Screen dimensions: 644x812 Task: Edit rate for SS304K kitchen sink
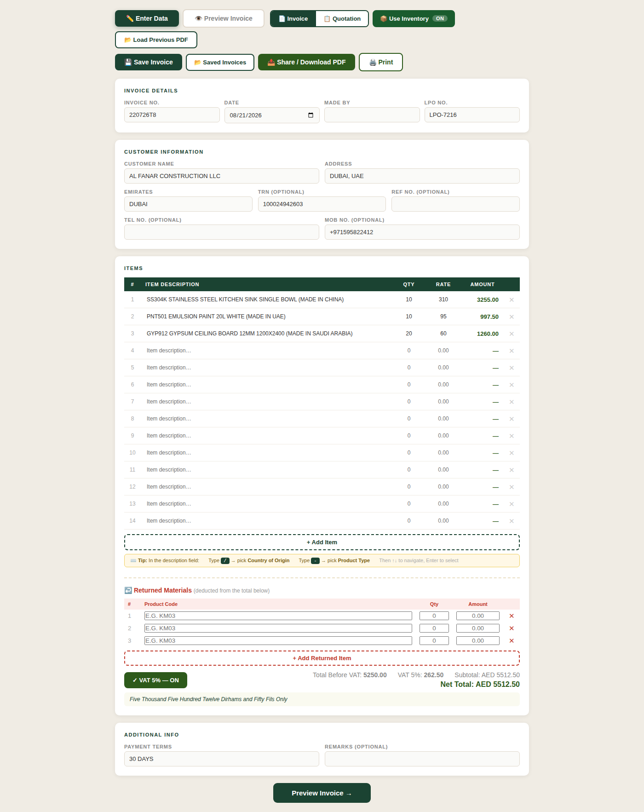443,299
